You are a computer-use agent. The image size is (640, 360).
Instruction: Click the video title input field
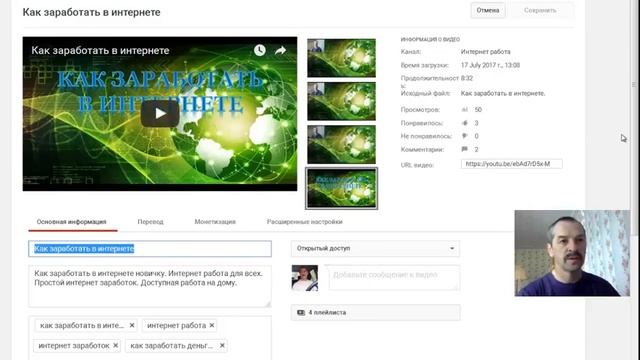coord(150,249)
